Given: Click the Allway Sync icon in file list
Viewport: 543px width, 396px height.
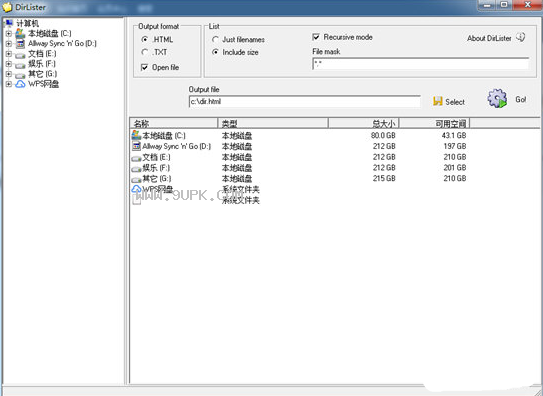Looking at the screenshot, I should tap(136, 146).
